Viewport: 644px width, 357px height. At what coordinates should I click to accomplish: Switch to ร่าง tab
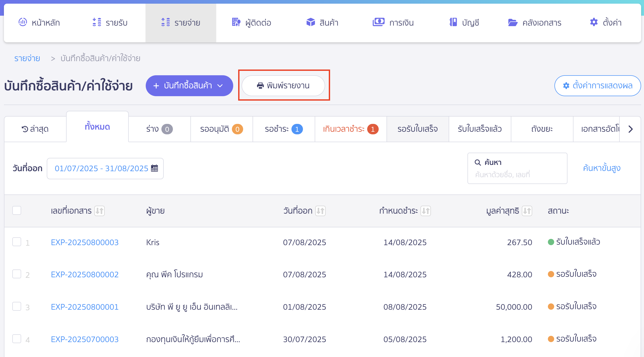tap(160, 129)
